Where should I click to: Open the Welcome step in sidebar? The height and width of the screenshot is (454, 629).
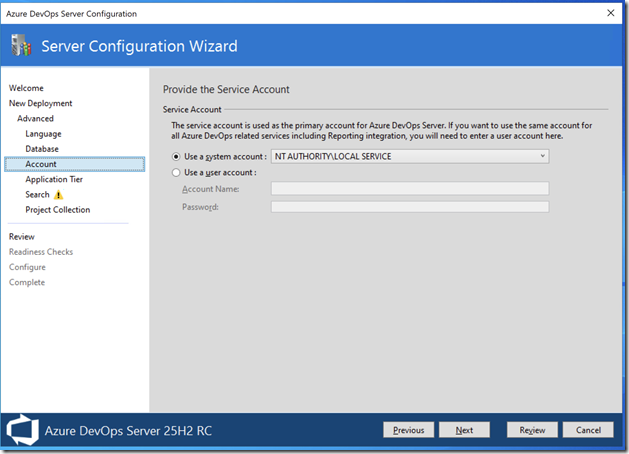(x=26, y=88)
